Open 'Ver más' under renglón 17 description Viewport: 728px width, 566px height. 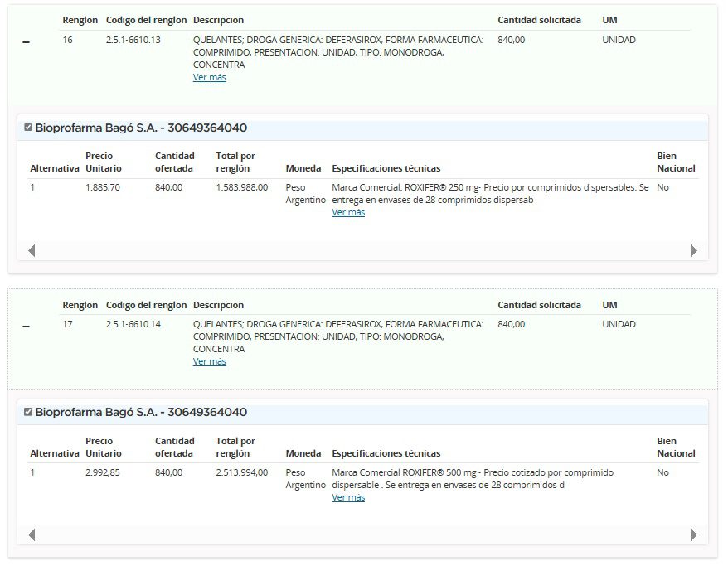(209, 361)
